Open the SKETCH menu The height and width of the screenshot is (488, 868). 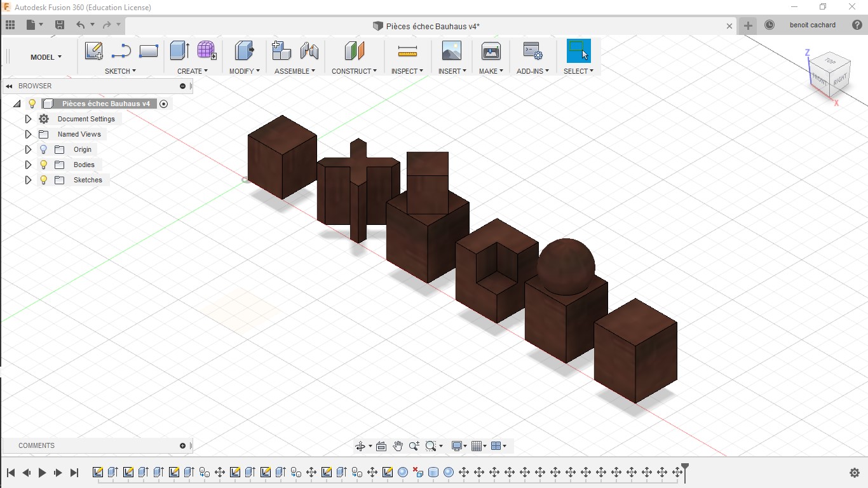point(121,71)
